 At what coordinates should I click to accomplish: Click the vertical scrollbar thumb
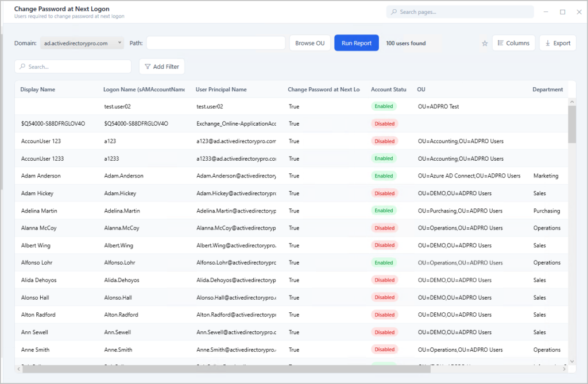[572, 124]
